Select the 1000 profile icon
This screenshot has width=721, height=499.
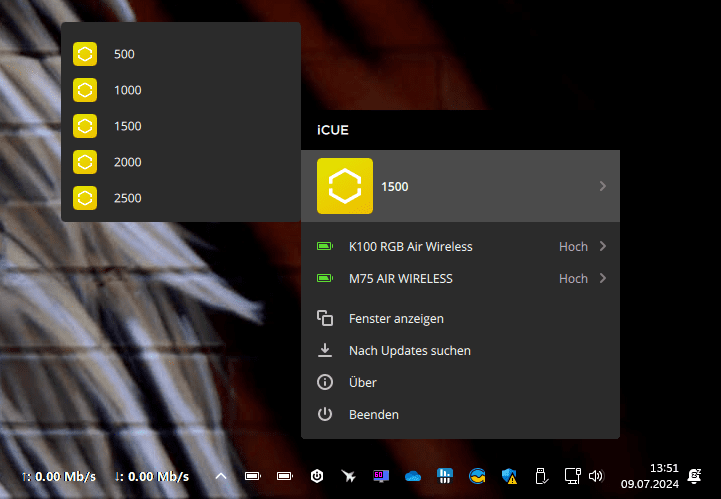click(x=85, y=90)
